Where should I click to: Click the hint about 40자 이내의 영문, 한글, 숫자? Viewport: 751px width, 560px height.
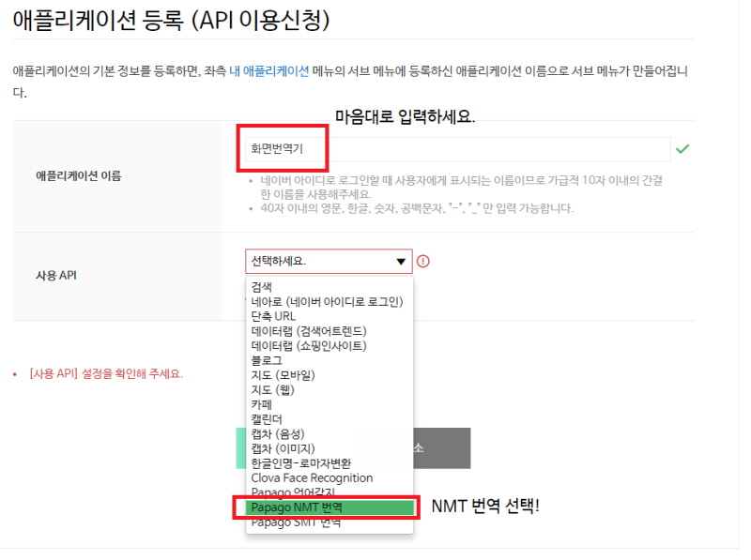417,208
